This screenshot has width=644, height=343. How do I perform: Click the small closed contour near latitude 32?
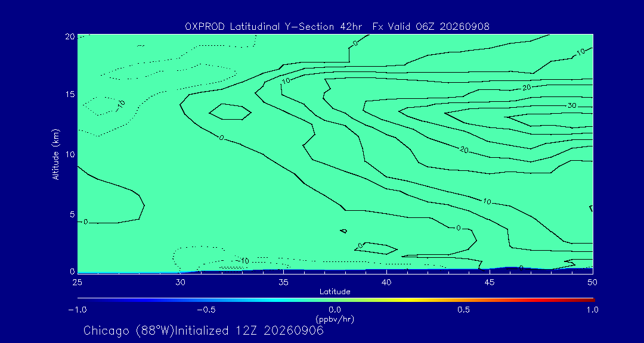pyautogui.click(x=230, y=111)
